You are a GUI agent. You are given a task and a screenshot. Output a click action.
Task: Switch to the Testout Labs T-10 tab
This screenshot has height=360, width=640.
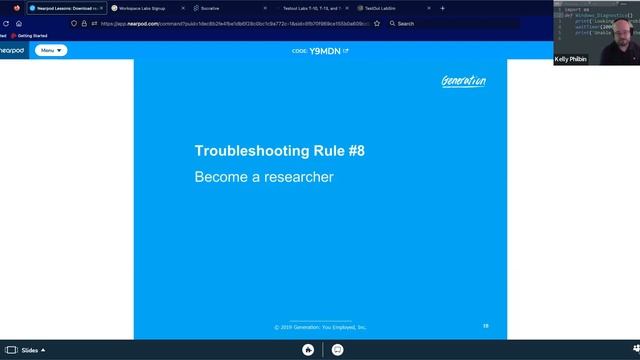pyautogui.click(x=311, y=8)
